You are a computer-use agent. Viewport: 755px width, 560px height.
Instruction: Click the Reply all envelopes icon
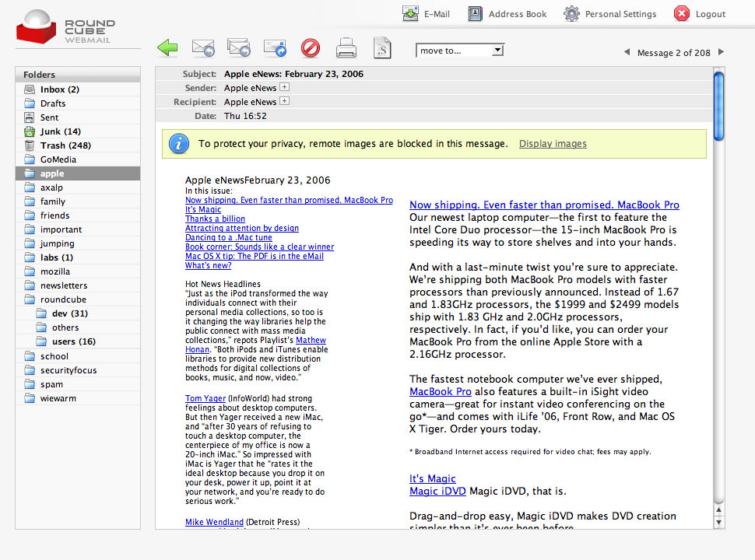pos(239,47)
